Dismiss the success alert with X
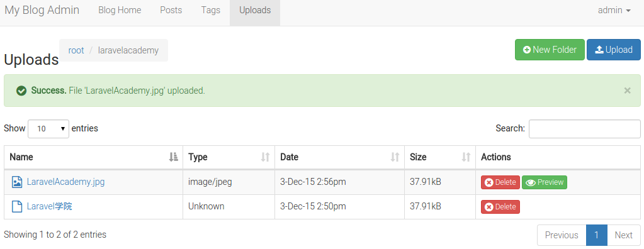 click(627, 91)
